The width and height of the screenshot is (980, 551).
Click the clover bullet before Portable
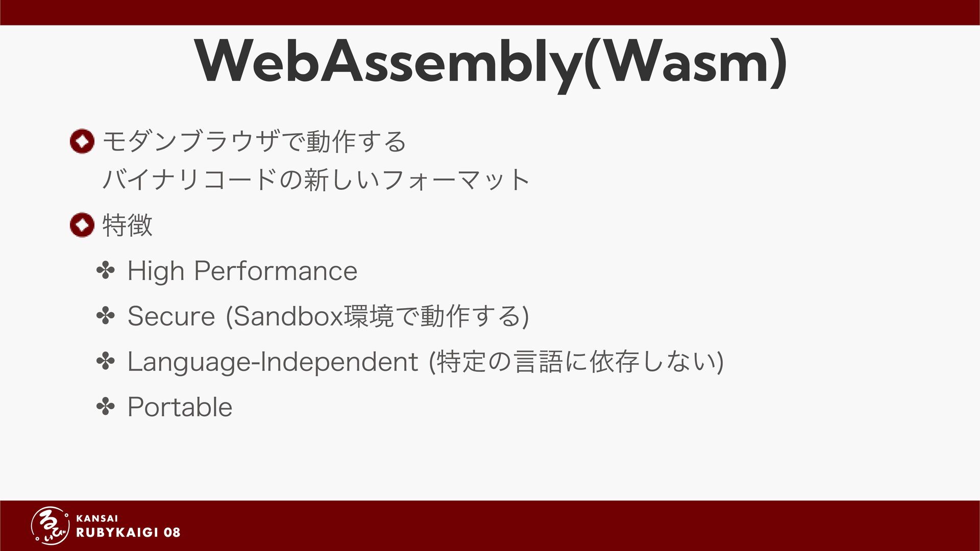click(x=106, y=407)
